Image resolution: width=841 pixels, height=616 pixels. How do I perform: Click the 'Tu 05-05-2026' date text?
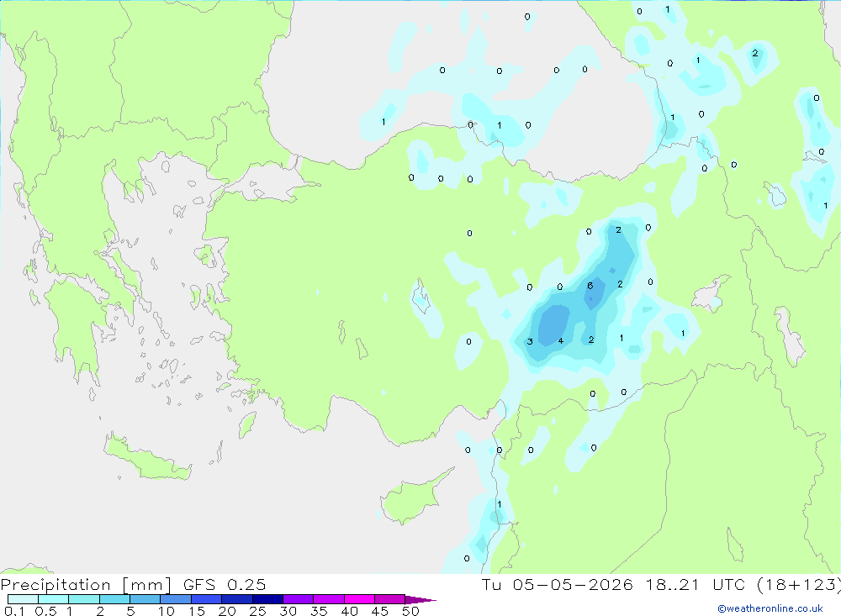pos(558,585)
